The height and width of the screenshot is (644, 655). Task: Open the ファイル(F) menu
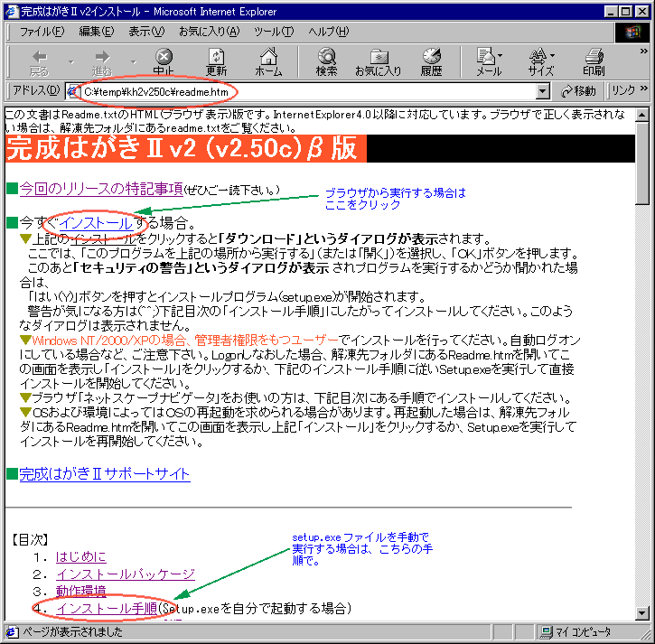click(42, 32)
